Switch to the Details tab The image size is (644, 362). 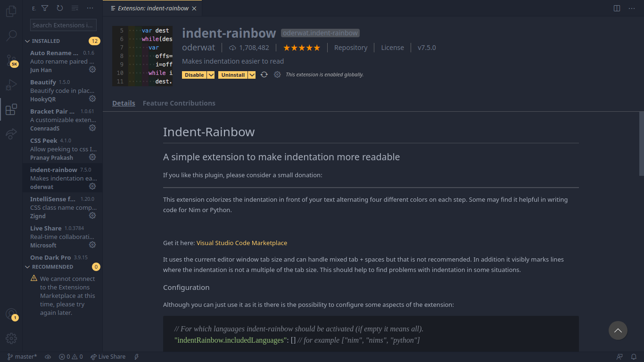(124, 103)
